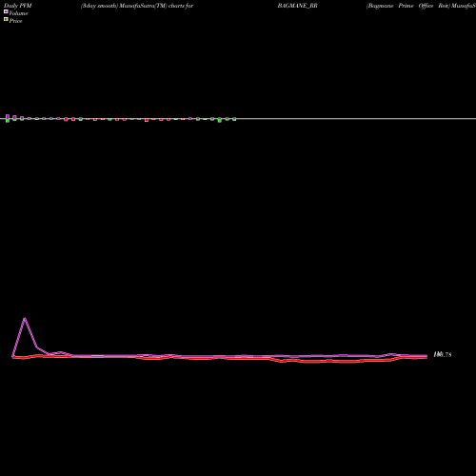Click the magenta volume spike peak
Screen dimensions: 476x476
pyautogui.click(x=25, y=319)
